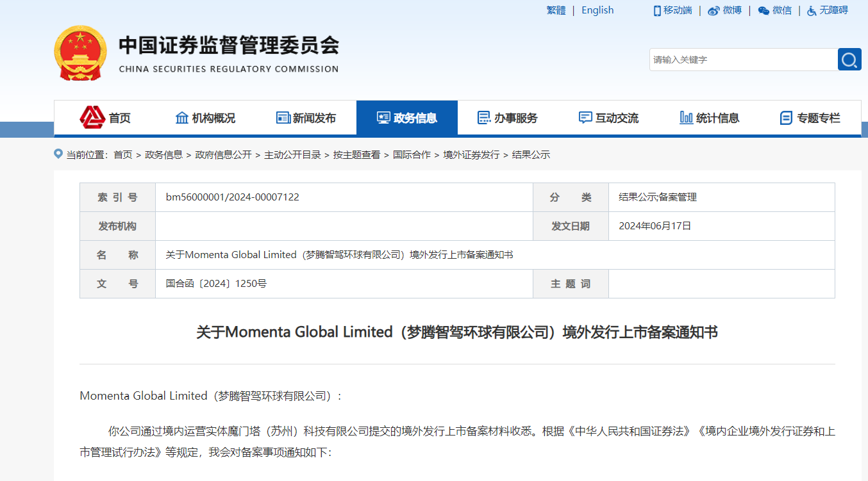Click the Weibo icon
Screen dimensions: 868x481
coord(714,10)
